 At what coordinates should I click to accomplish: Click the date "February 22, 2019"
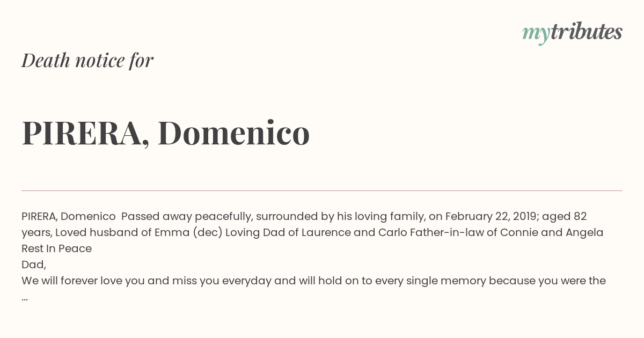coord(491,216)
